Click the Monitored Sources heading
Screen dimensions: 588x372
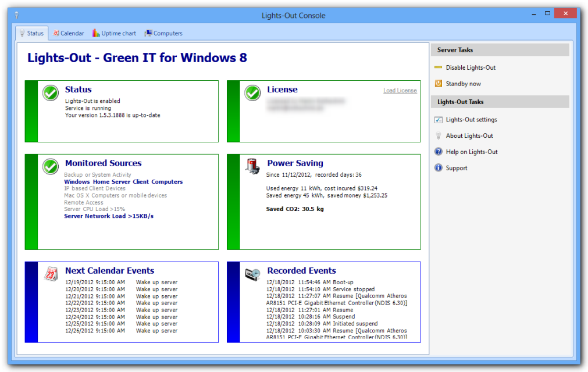point(103,163)
